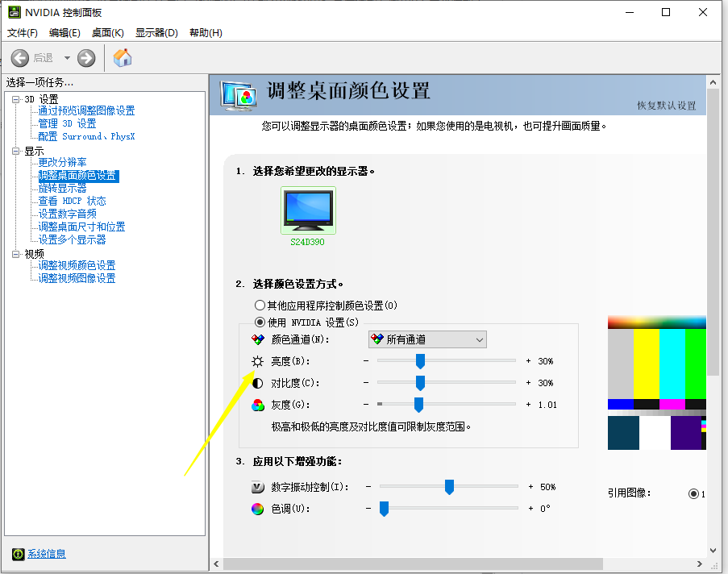Open the 编辑(E) menu
The image size is (728, 574).
[x=64, y=33]
